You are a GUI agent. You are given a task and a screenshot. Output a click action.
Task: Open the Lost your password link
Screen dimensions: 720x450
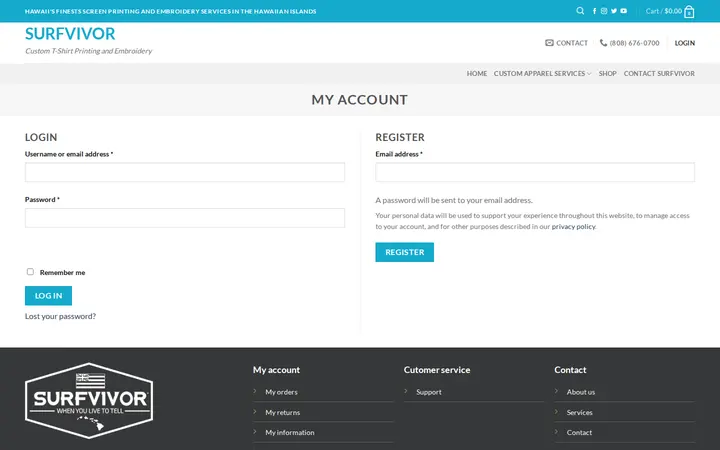click(x=60, y=316)
